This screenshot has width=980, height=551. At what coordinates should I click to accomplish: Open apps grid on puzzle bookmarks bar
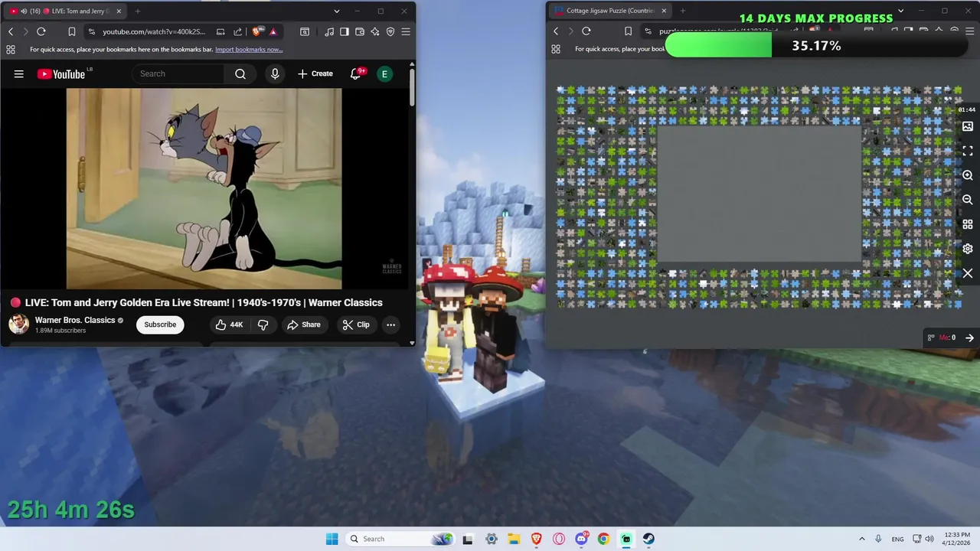coord(556,49)
